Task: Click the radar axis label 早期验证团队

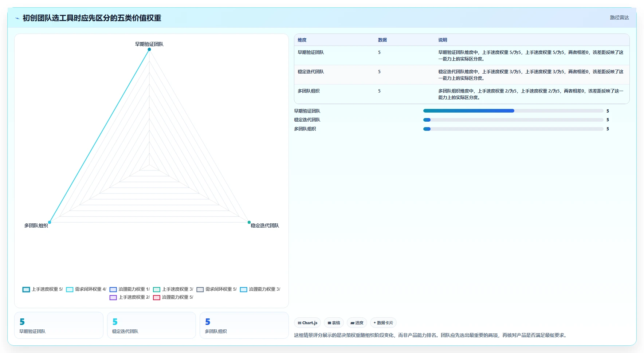Action: coord(149,44)
